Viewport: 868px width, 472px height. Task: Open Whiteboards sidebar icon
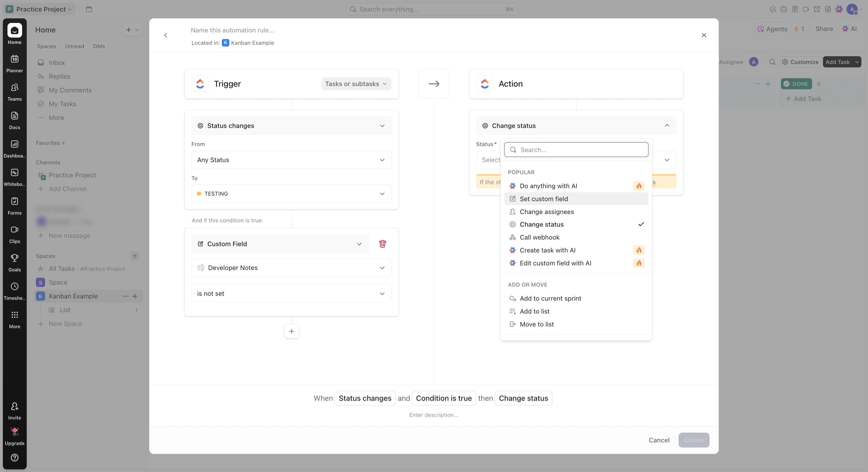(x=14, y=177)
